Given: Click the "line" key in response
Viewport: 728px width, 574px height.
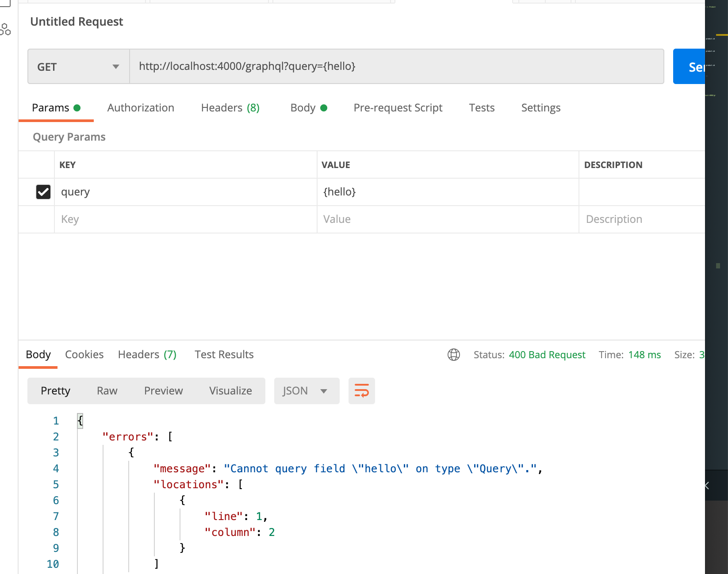Looking at the screenshot, I should coord(224,517).
